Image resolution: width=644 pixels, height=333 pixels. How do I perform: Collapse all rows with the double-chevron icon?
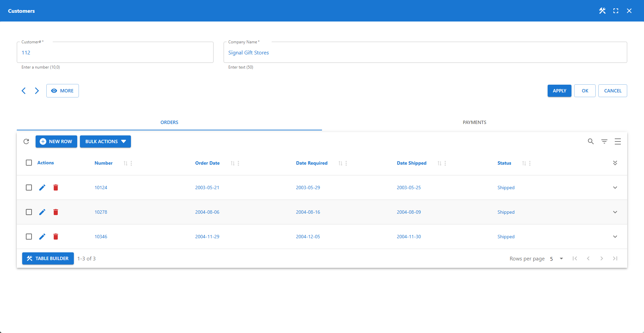(615, 163)
